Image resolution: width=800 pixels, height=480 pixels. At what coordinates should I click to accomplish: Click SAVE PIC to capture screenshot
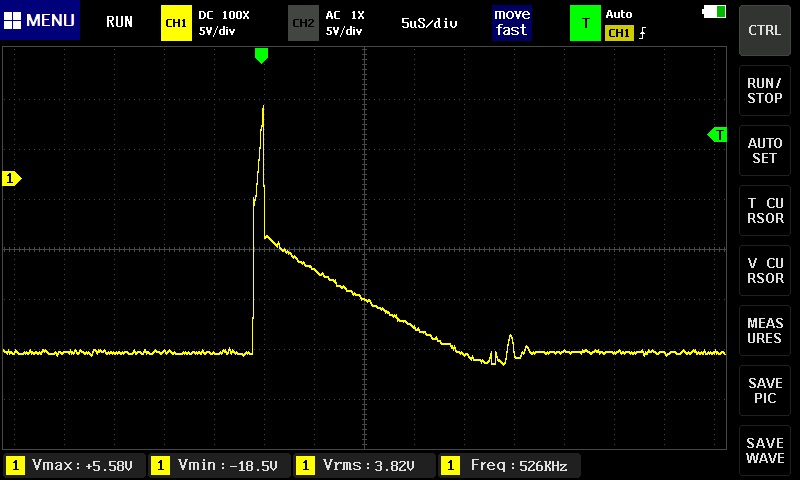pos(765,390)
